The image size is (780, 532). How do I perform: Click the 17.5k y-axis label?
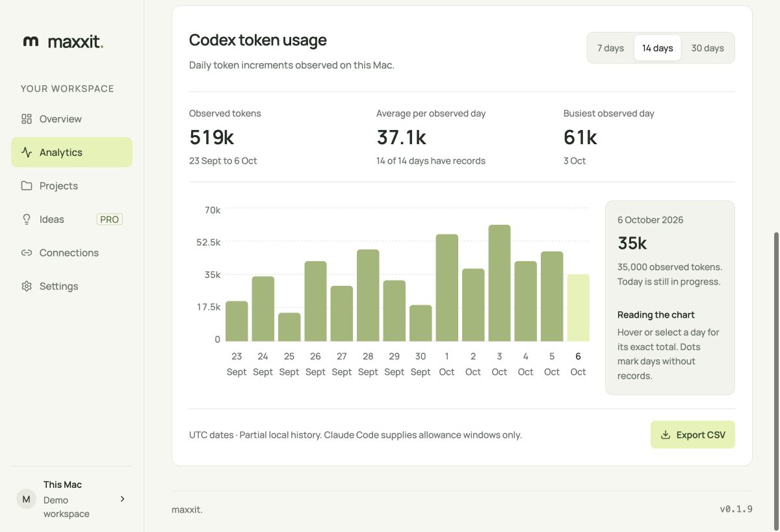coord(209,307)
